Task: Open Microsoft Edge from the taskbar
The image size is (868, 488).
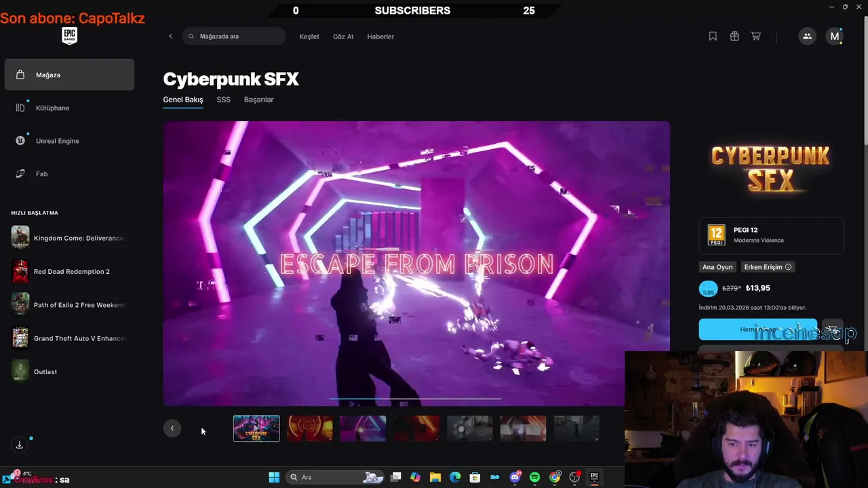Action: 455,477
